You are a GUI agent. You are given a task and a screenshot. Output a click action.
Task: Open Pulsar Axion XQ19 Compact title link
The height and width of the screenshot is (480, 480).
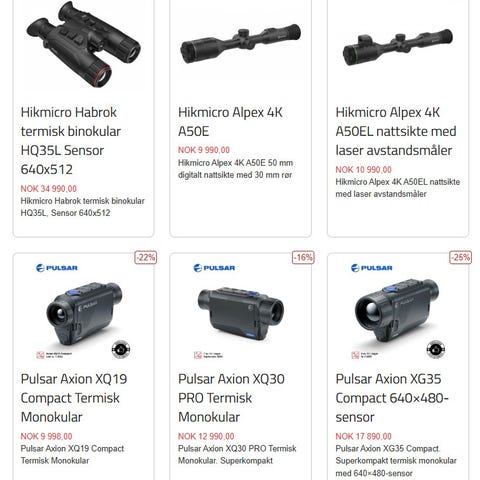point(74,398)
